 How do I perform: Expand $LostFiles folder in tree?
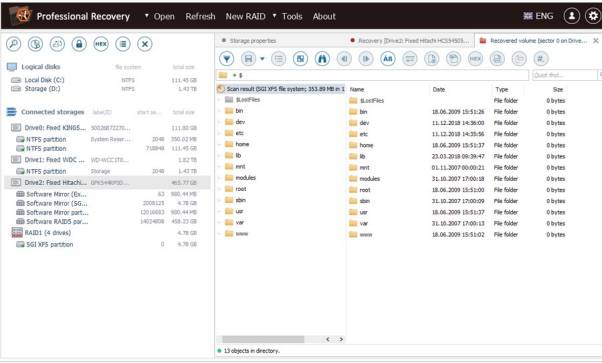click(x=220, y=100)
